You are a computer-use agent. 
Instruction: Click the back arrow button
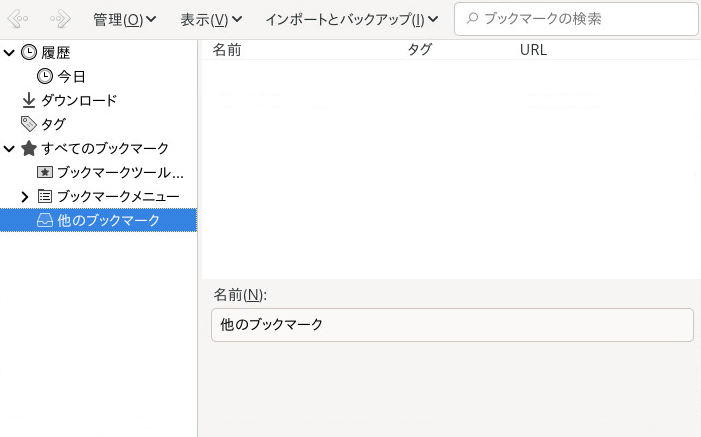click(x=17, y=19)
